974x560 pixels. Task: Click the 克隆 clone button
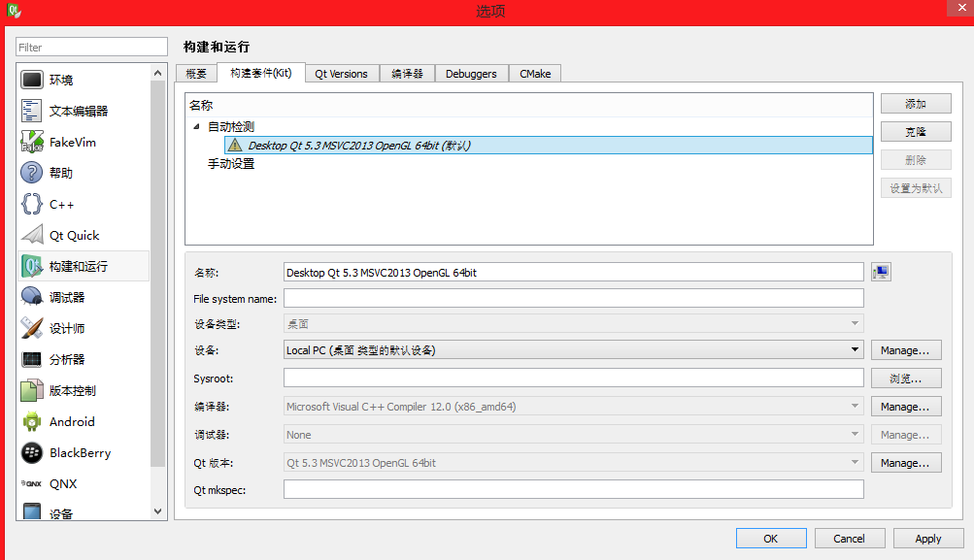tap(916, 132)
